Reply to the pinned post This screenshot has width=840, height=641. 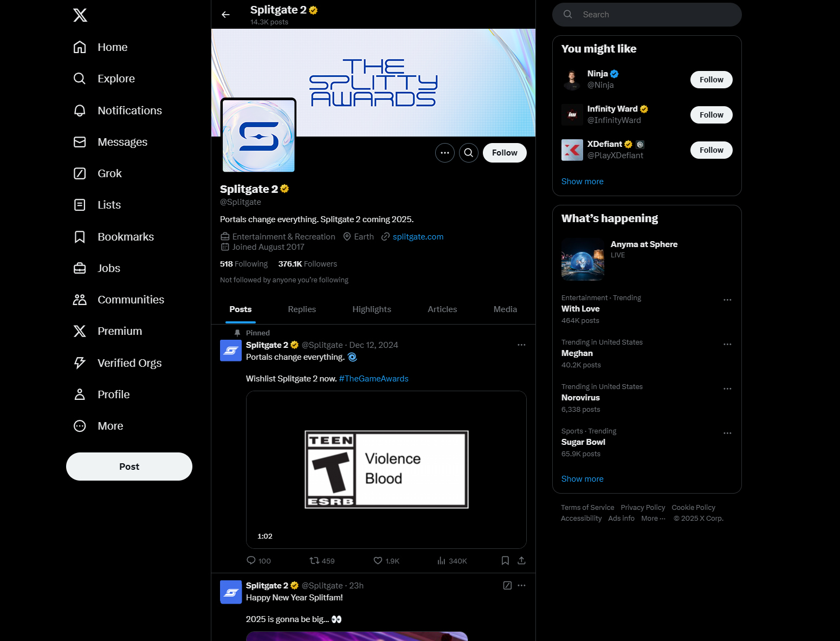(259, 561)
